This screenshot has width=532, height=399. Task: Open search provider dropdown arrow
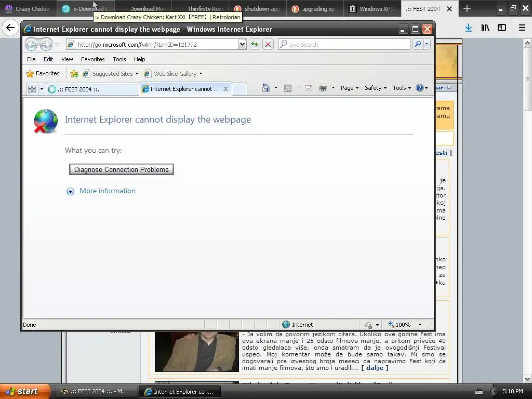coord(427,44)
